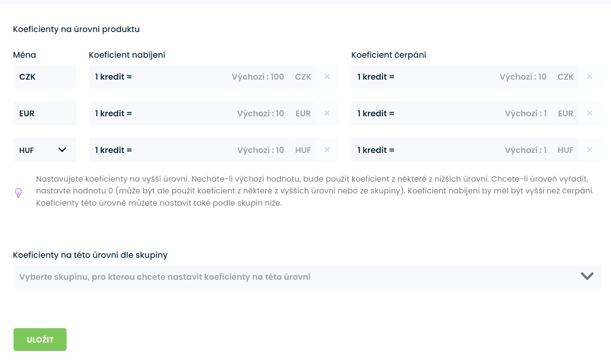Click the lightbulb hint icon
This screenshot has width=611, height=364.
(19, 193)
